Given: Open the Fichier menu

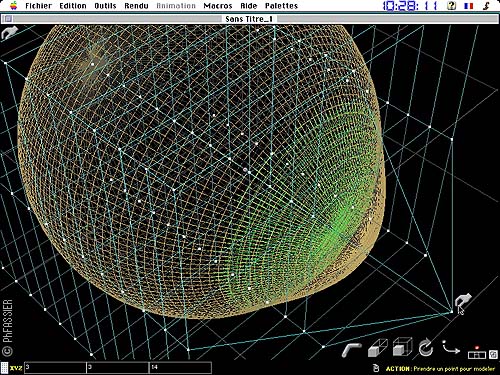Looking at the screenshot, I should 38,6.
